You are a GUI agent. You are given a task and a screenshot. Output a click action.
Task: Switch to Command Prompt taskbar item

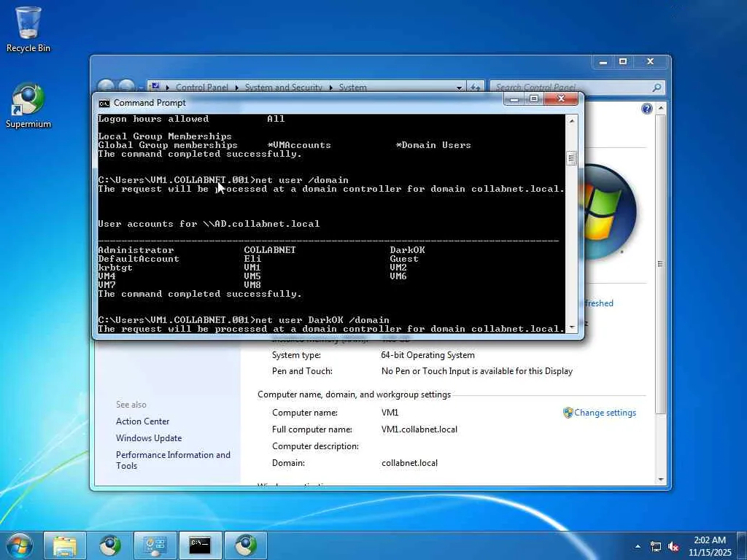coord(200,545)
